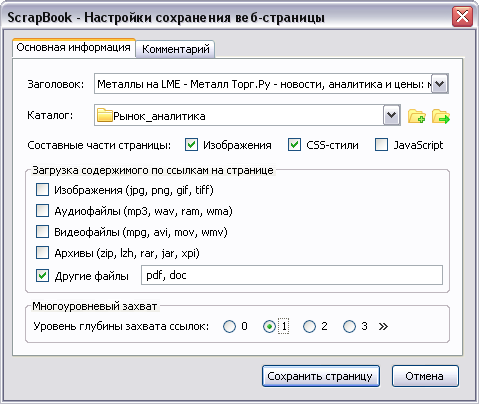Check Архивы (zip, lzh, rar, jar, xpi)
This screenshot has height=404, width=479.
[x=42, y=253]
